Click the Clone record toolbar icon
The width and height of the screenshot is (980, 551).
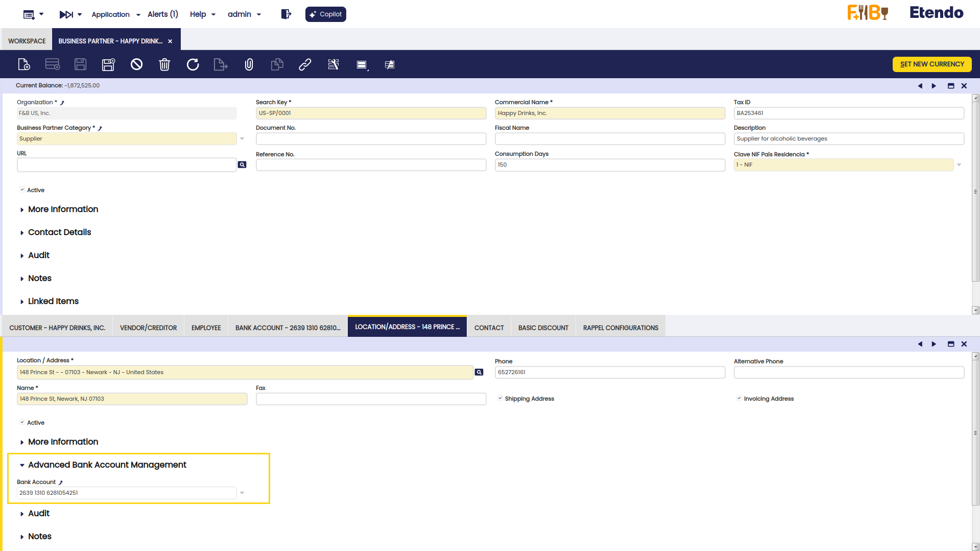[x=277, y=64]
